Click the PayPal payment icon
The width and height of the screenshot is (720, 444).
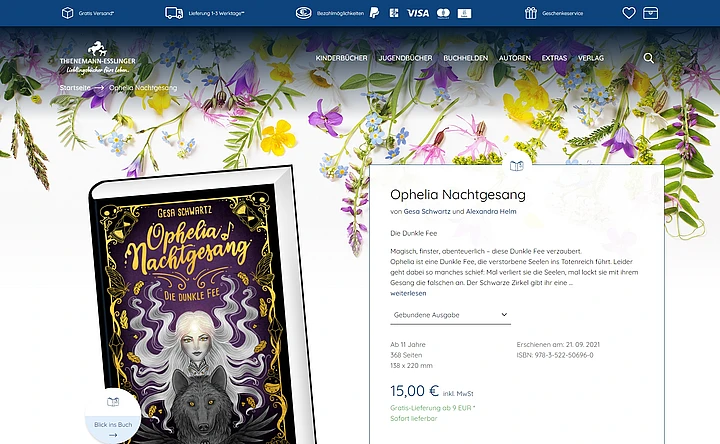pos(375,13)
